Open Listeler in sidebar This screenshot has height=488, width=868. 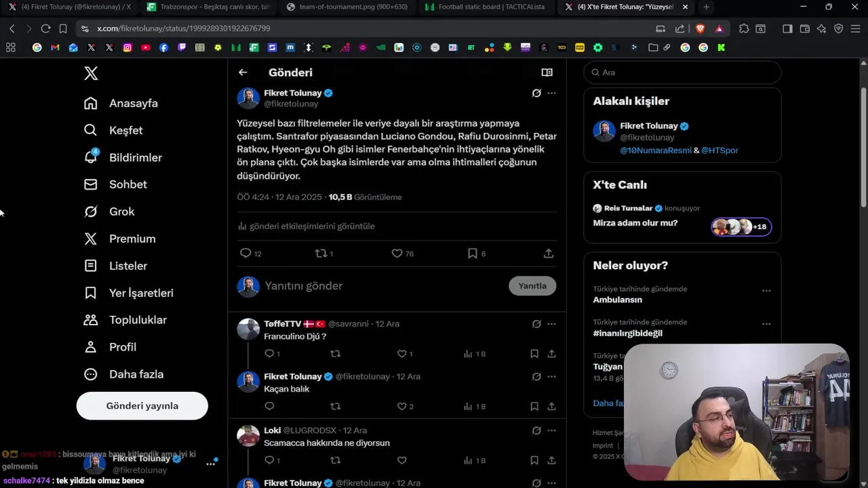point(115,266)
